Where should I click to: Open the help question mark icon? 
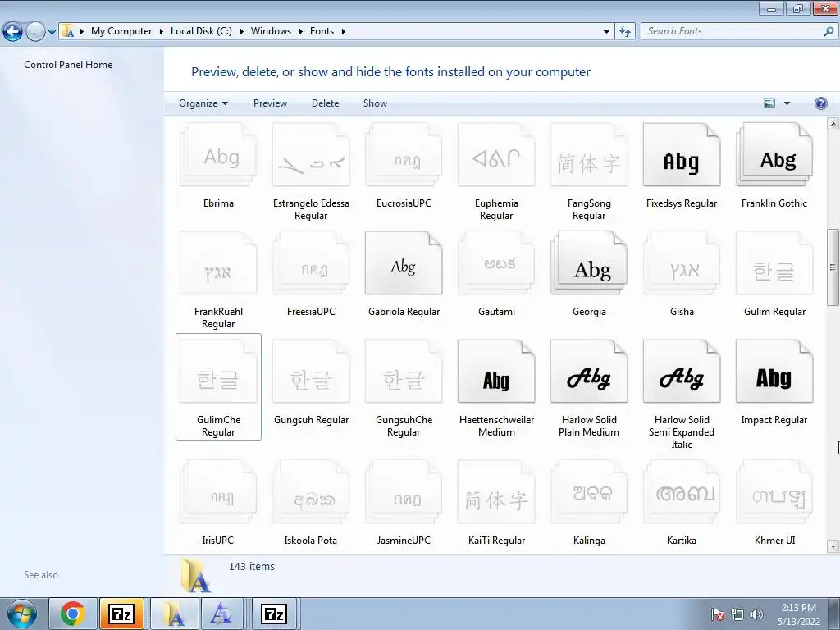(820, 103)
